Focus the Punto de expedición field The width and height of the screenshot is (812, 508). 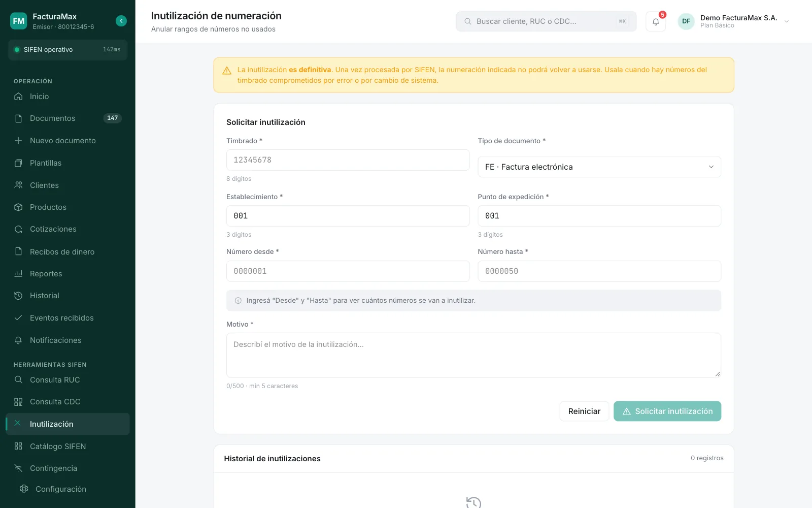599,216
